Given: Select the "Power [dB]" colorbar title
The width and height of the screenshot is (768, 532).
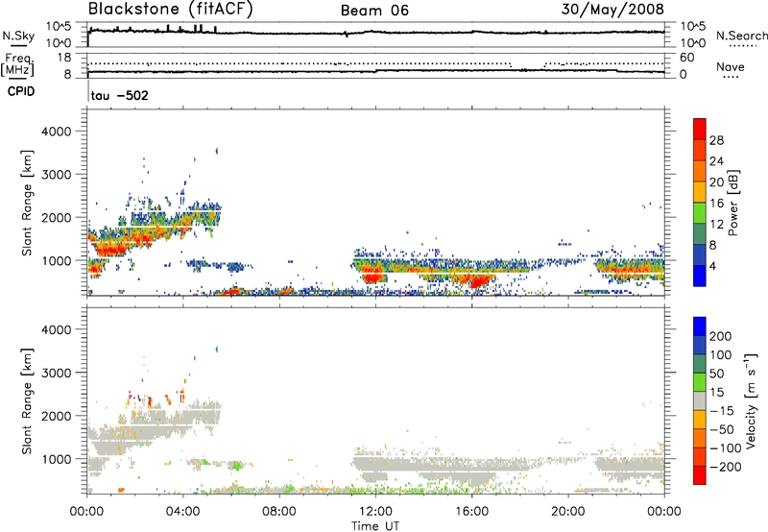Looking at the screenshot, I should tap(733, 203).
